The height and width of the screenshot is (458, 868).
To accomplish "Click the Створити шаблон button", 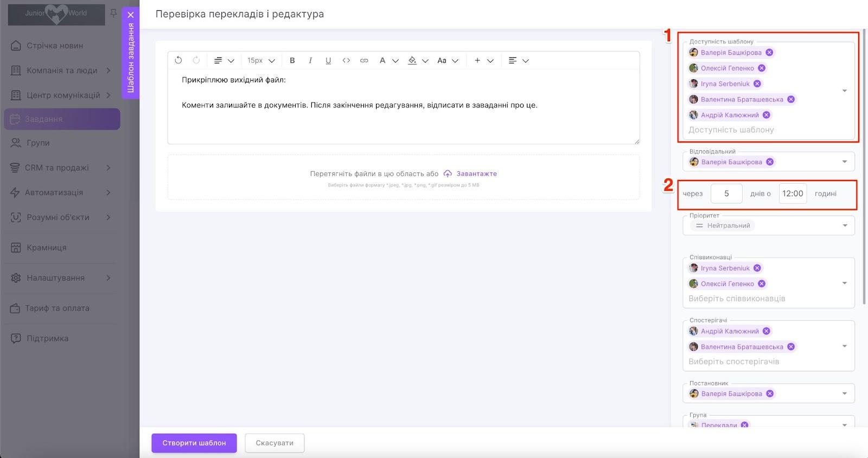I will point(194,443).
